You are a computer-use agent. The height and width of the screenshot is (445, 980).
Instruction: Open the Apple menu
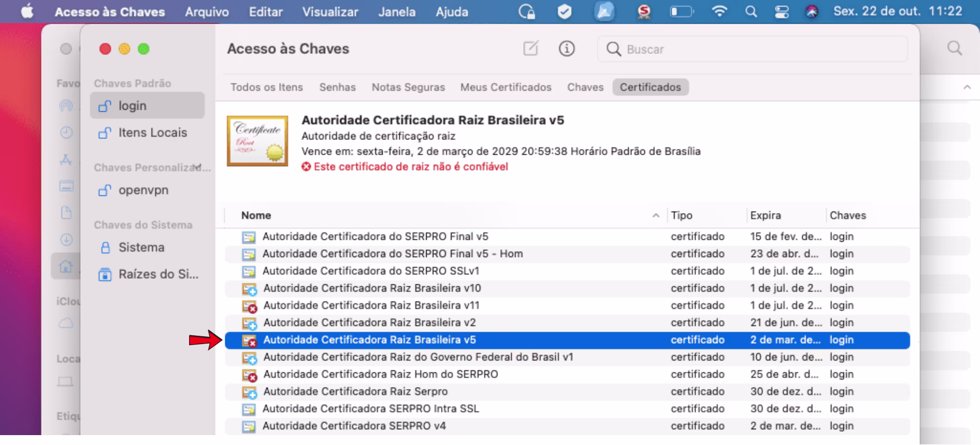tap(27, 11)
